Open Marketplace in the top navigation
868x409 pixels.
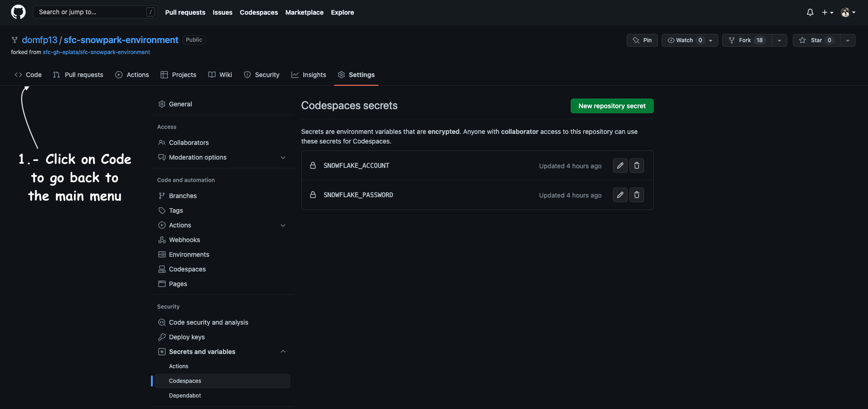pyautogui.click(x=305, y=12)
